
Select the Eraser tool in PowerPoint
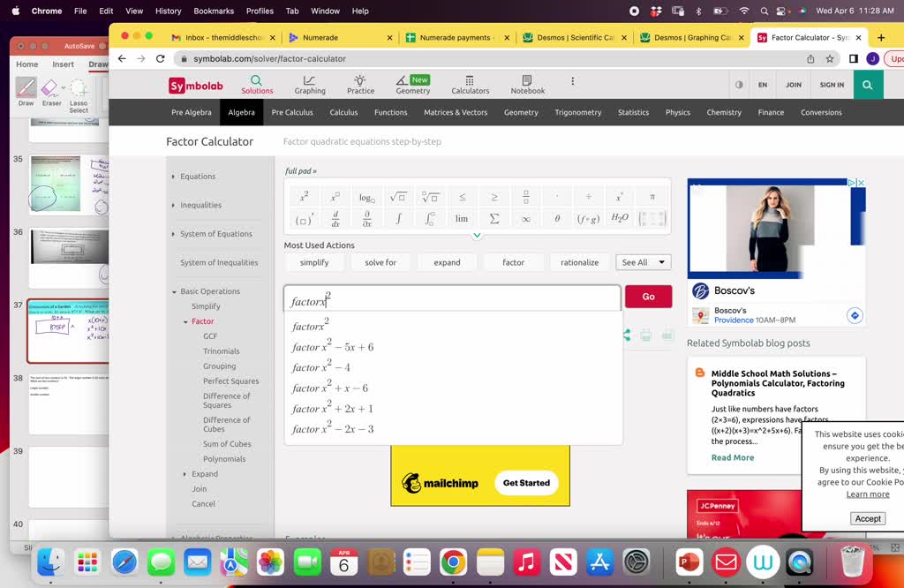(51, 91)
